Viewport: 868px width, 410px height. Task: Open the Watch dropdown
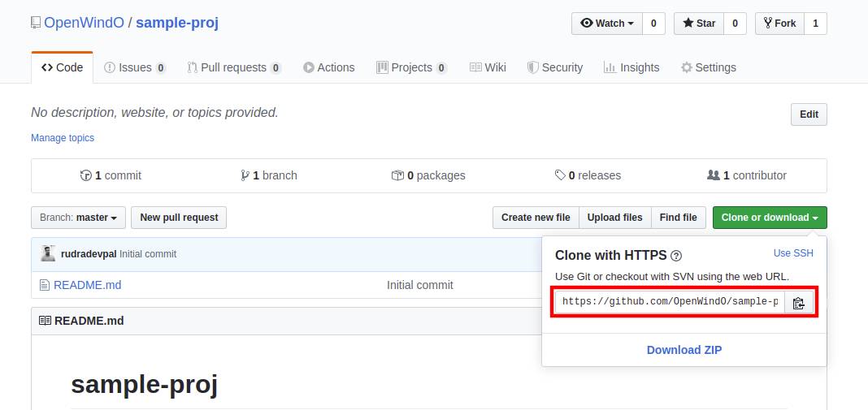coord(607,24)
